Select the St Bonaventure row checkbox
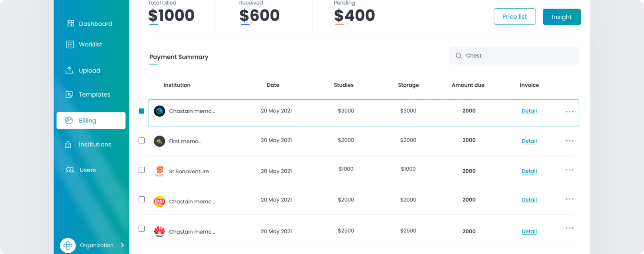Viewport: 644px width, 254px height. click(142, 170)
